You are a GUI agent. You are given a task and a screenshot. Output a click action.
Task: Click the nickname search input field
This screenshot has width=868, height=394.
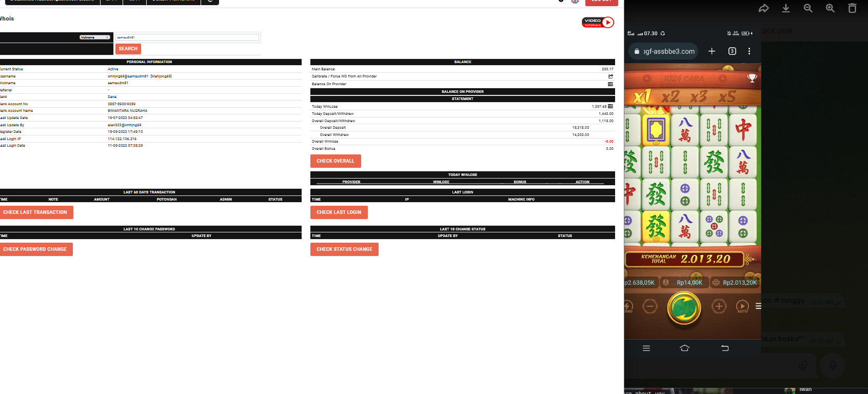click(x=187, y=37)
